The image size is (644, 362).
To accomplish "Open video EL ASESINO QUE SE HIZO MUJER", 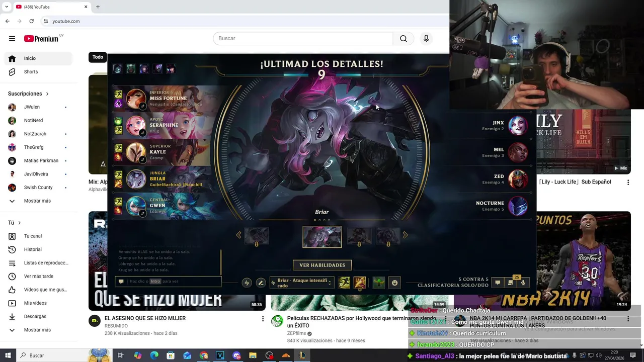I will click(145, 318).
